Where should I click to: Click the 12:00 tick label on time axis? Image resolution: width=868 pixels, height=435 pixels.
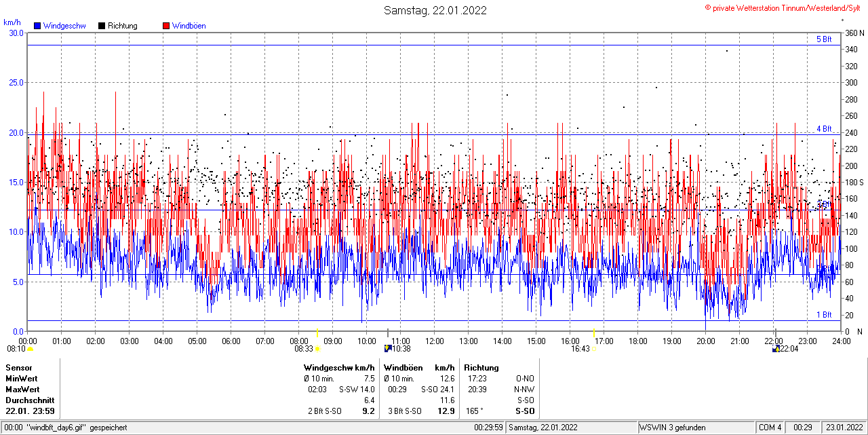coord(435,341)
